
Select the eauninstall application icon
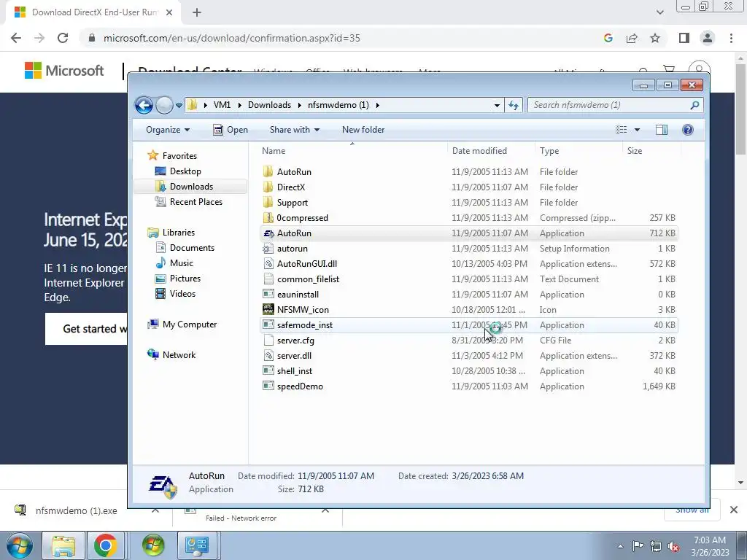(x=268, y=295)
